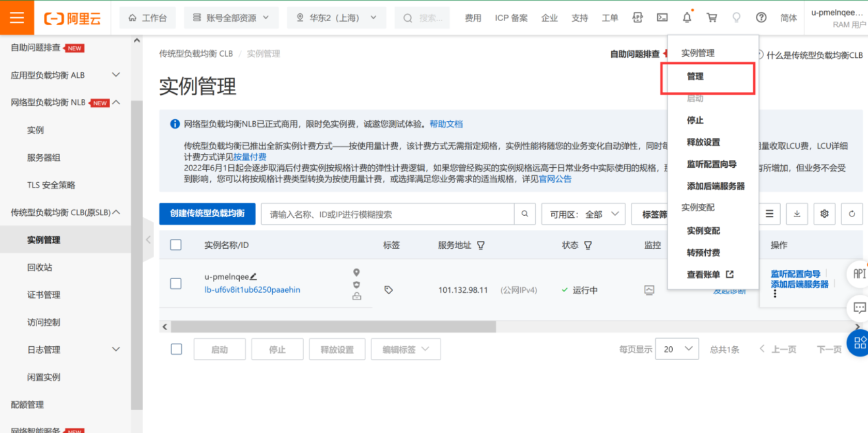This screenshot has width=868, height=433.
Task: Open the 官网公告 link
Action: pyautogui.click(x=555, y=179)
